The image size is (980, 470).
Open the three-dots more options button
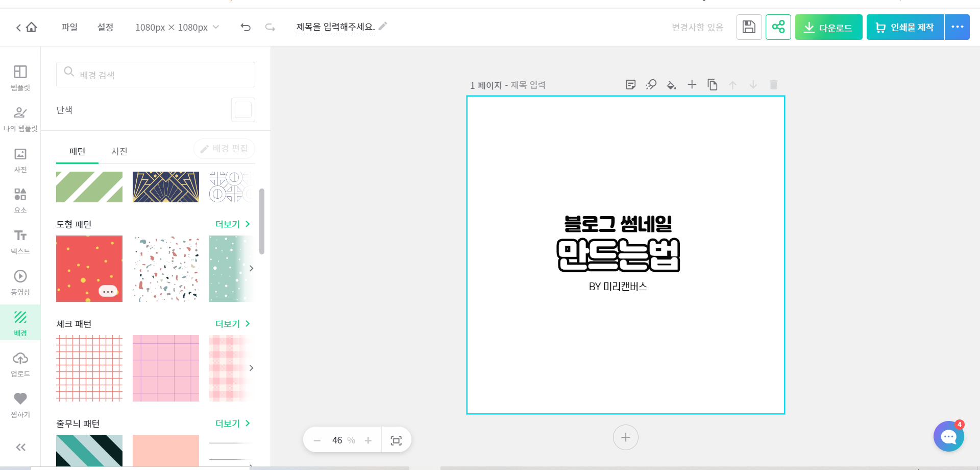[x=957, y=27]
